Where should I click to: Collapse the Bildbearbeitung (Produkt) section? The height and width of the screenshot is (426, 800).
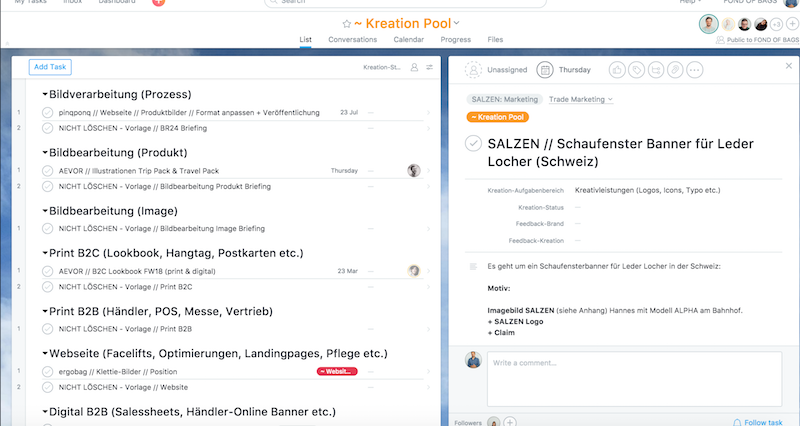click(x=45, y=153)
